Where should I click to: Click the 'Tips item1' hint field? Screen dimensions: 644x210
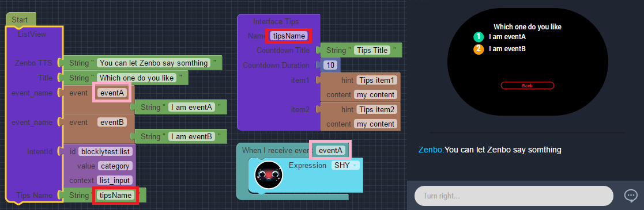pos(376,80)
